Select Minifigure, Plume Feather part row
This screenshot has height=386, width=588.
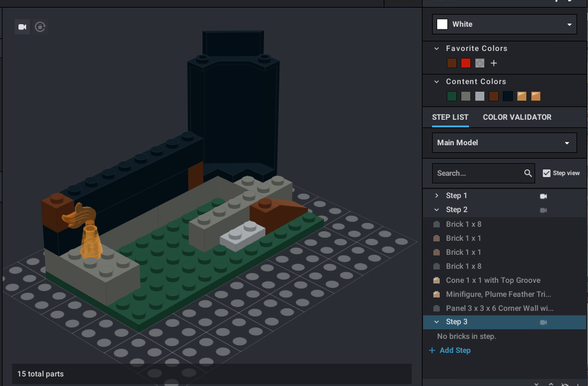coord(505,294)
